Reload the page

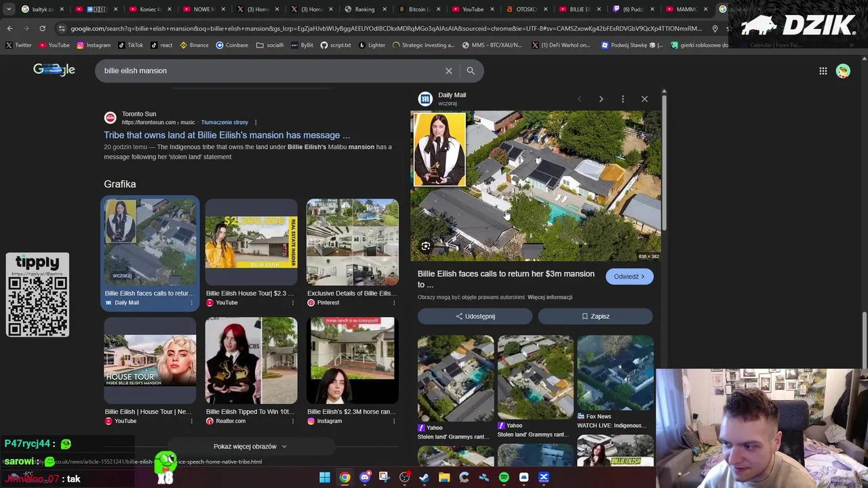tap(42, 28)
